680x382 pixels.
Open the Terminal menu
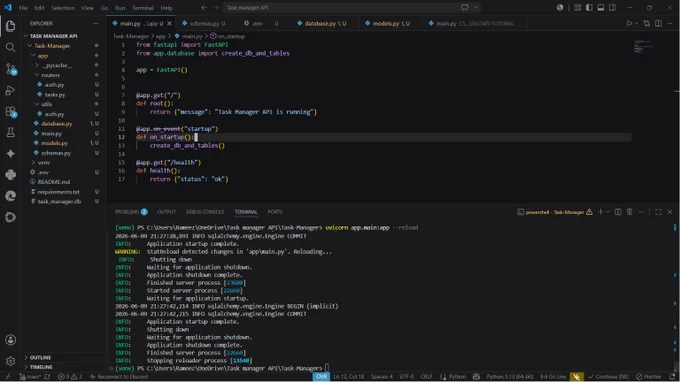[143, 7]
